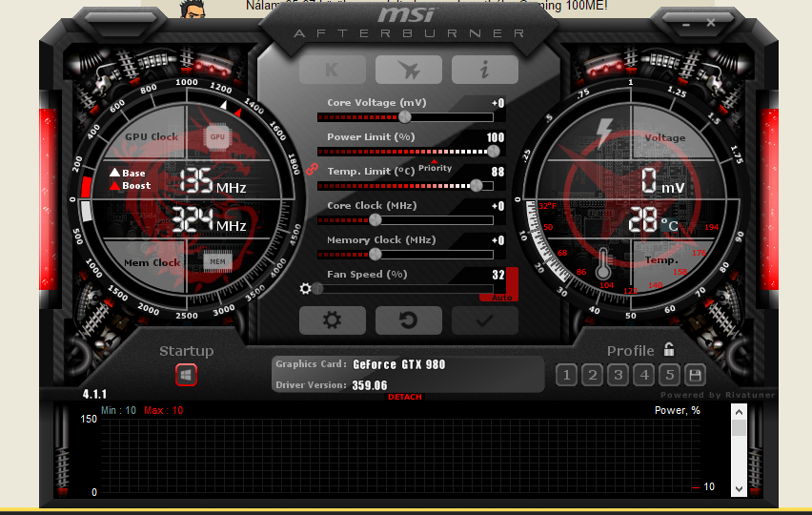This screenshot has width=812, height=515.
Task: Click the Boost clock legend label
Action: coord(136,185)
